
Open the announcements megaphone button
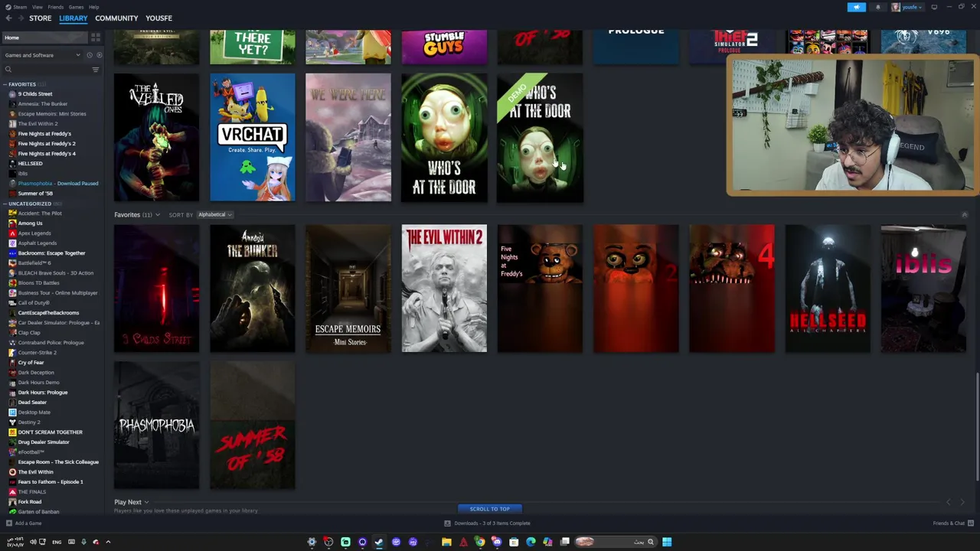857,7
